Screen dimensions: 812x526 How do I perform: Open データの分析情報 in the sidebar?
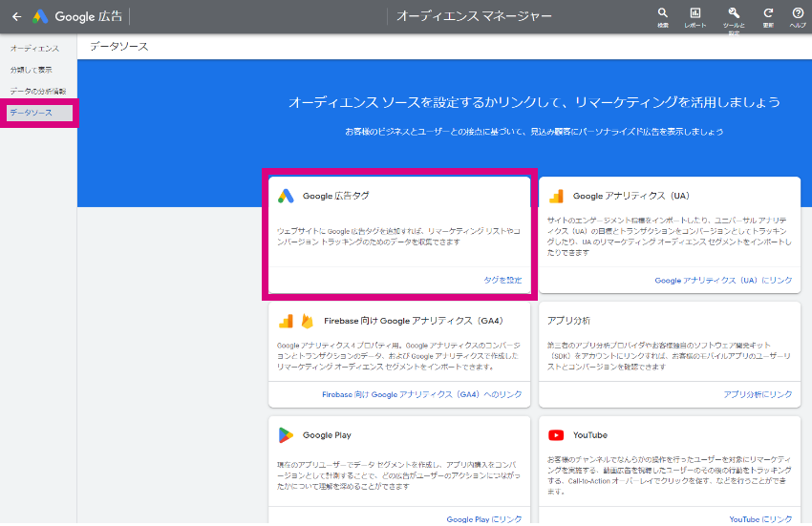tap(38, 91)
